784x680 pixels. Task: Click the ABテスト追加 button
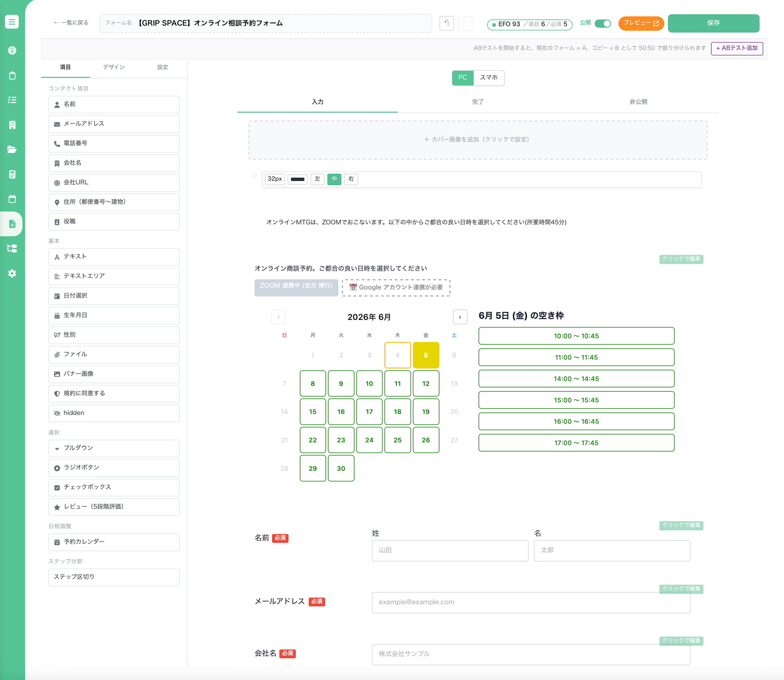tap(736, 48)
